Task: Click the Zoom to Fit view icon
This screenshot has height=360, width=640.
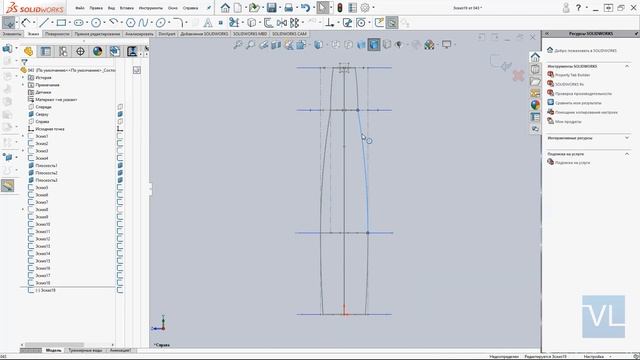Action: pos(238,44)
